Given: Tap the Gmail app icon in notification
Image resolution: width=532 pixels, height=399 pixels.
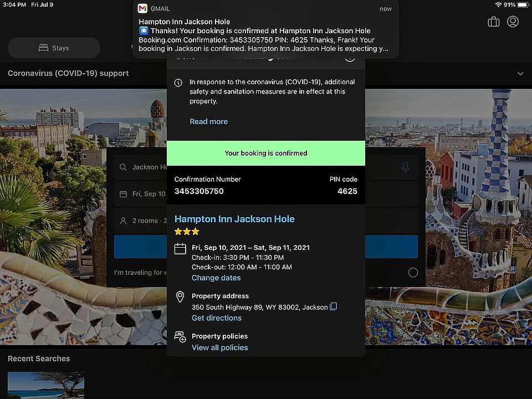Looking at the screenshot, I should pyautogui.click(x=142, y=8).
